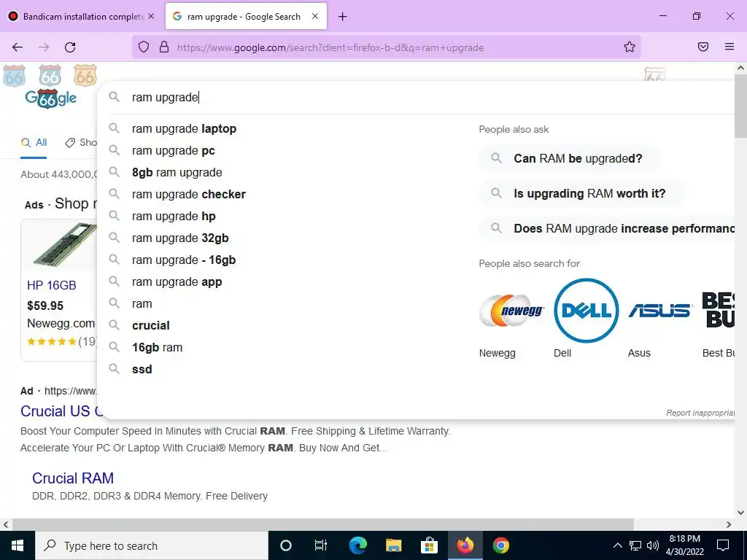Image resolution: width=747 pixels, height=560 pixels.
Task: Click scroll-right arrow of horizontal scrollbar
Action: pos(729,525)
